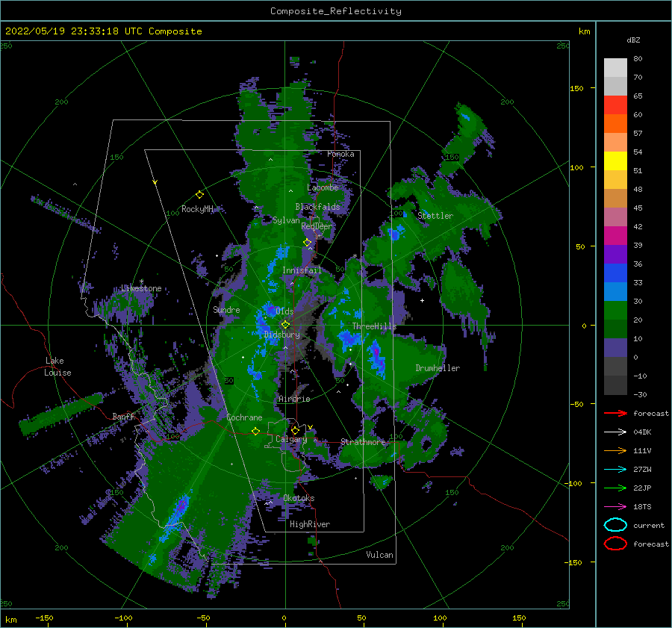Click the Drumheller city label
This screenshot has width=672, height=628.
pos(438,368)
